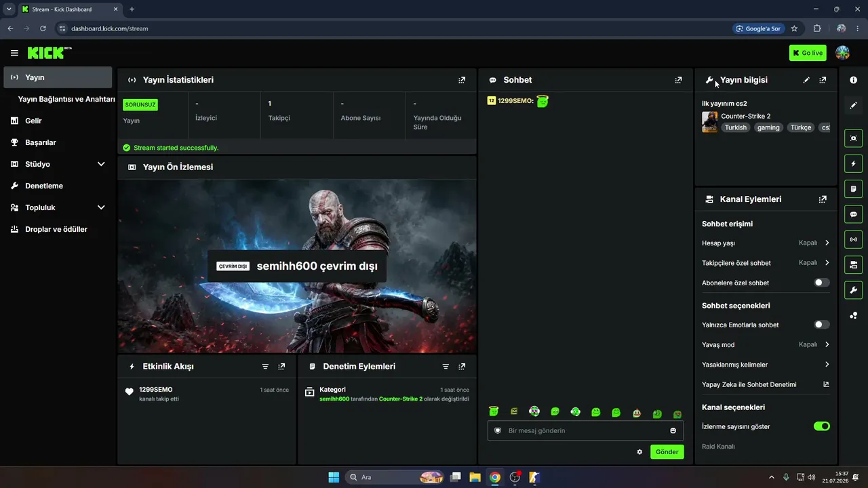
Task: Filter the Etkinlik Akışı feed
Action: click(x=265, y=367)
